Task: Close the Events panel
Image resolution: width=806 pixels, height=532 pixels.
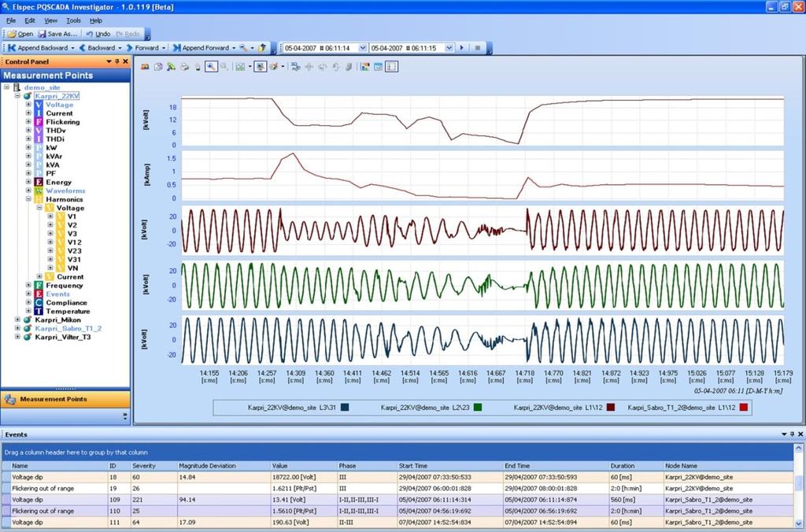Action: click(x=800, y=434)
